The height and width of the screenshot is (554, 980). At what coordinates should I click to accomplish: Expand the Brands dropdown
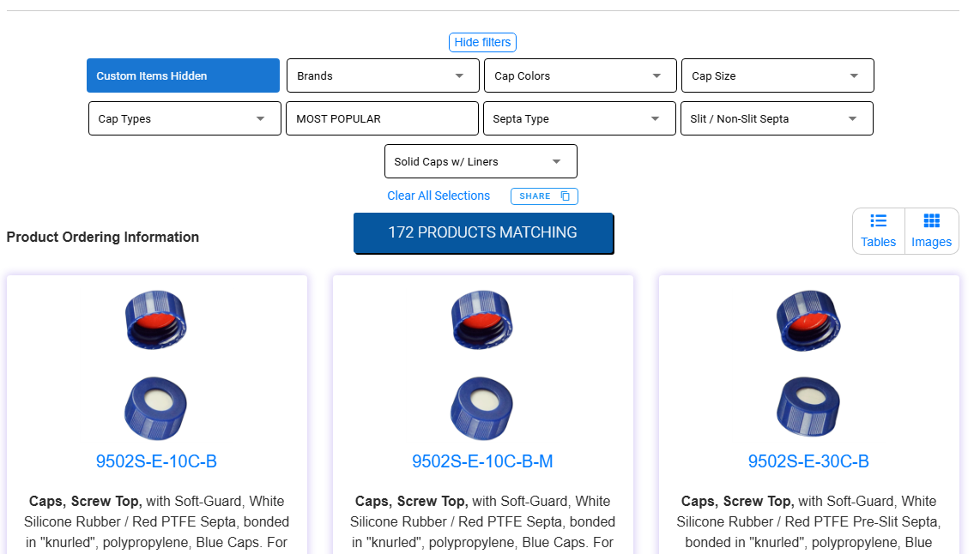(382, 75)
